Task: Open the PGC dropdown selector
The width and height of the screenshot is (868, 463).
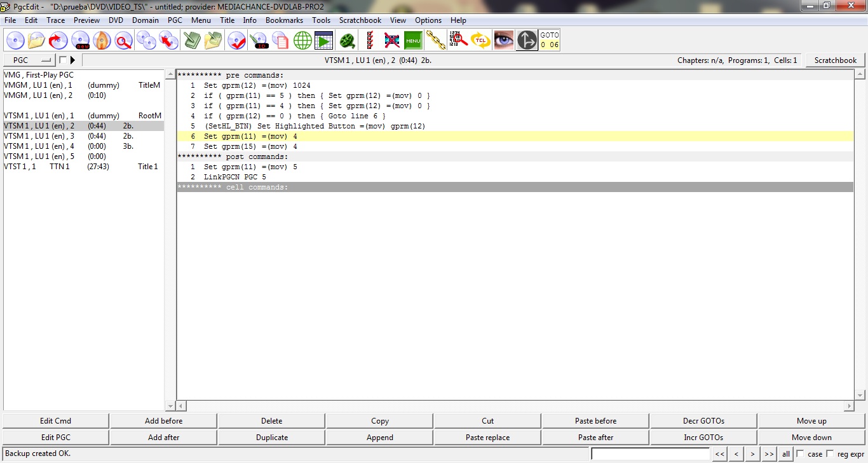Action: coord(29,60)
